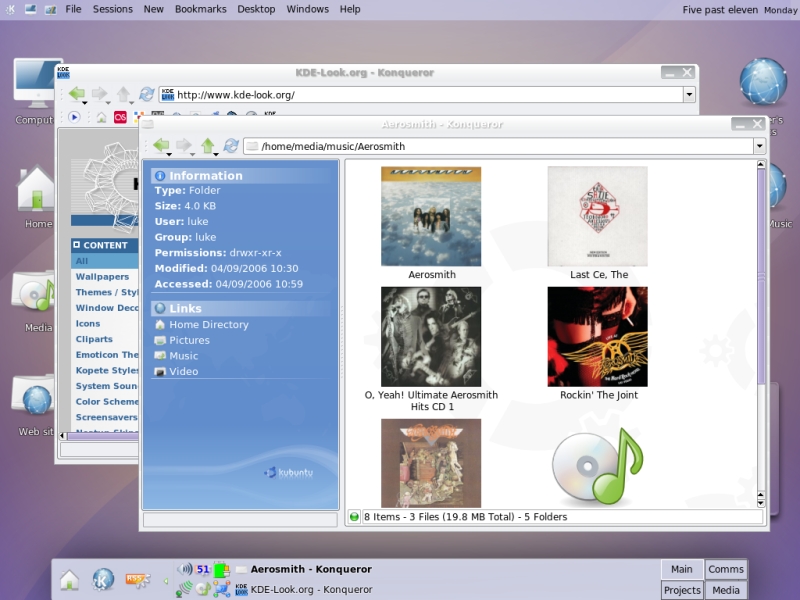This screenshot has width=800, height=600.
Task: Open the Aerosmith album folder thumbnail
Action: (431, 216)
